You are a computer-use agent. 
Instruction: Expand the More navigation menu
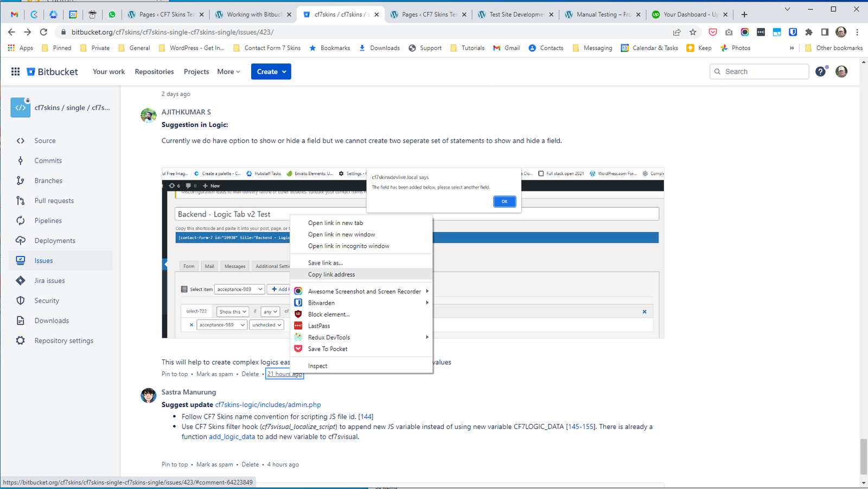pyautogui.click(x=228, y=72)
